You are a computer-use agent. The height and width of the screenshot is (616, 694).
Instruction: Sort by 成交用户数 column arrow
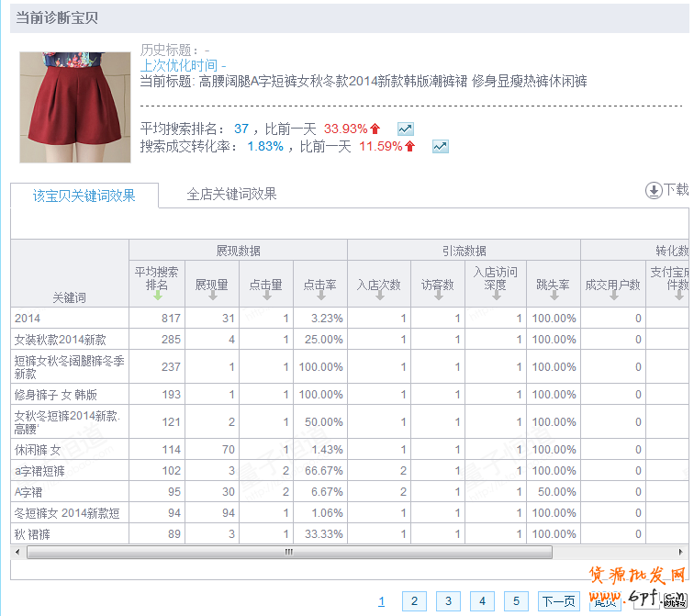[x=612, y=297]
